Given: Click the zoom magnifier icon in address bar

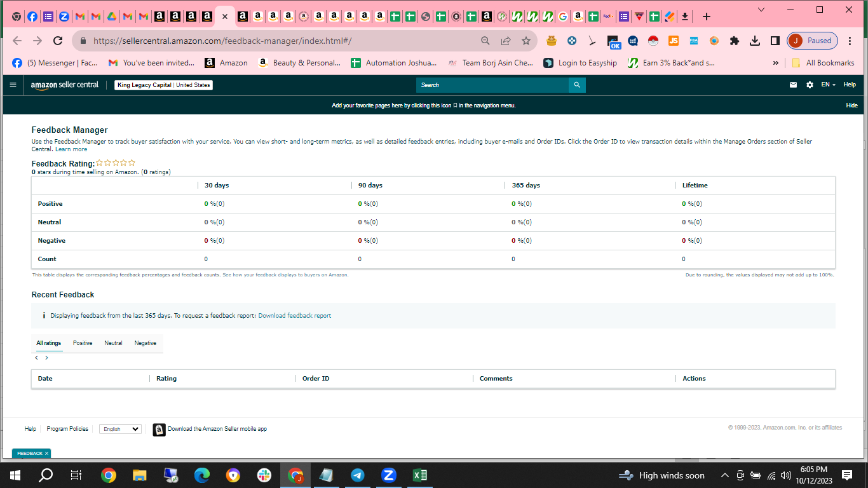Looking at the screenshot, I should point(485,41).
